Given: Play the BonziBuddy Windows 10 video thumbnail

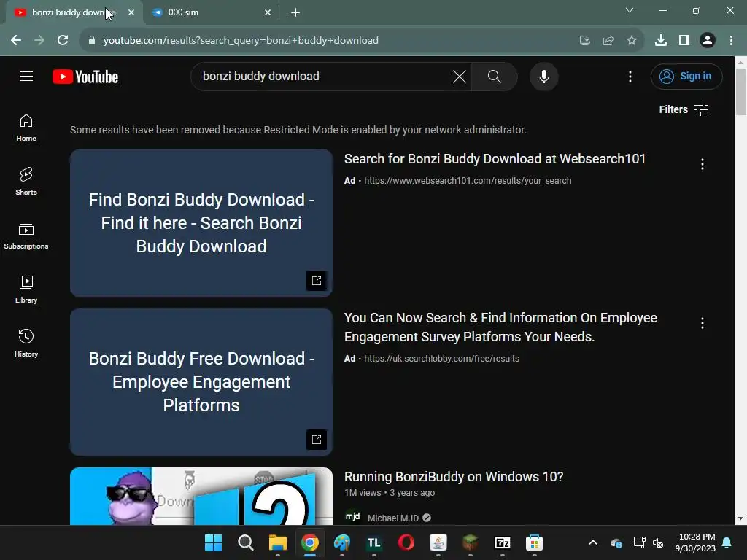Looking at the screenshot, I should coord(201,496).
